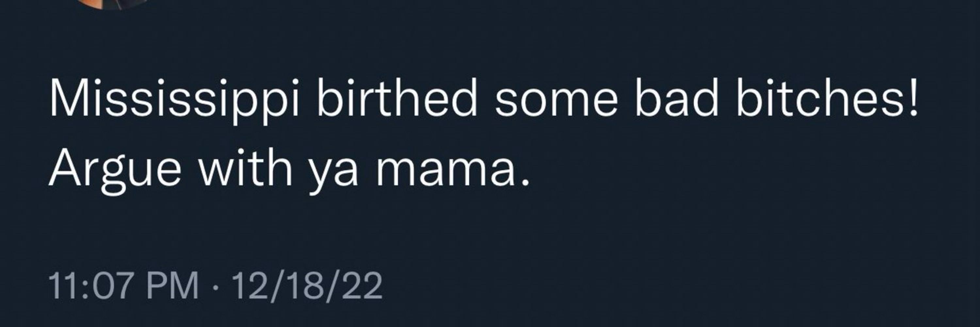The height and width of the screenshot is (327, 980).
Task: Click the period after "mama"
Action: pos(525,182)
